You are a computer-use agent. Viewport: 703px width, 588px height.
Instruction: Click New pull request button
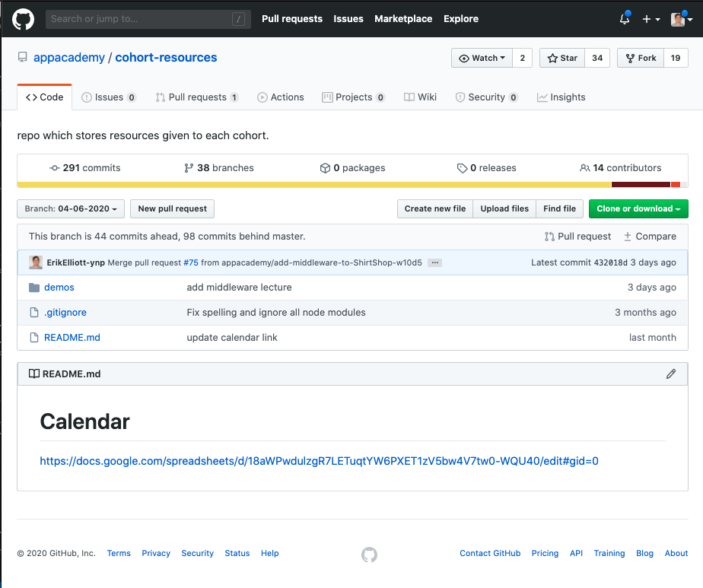[x=172, y=209]
